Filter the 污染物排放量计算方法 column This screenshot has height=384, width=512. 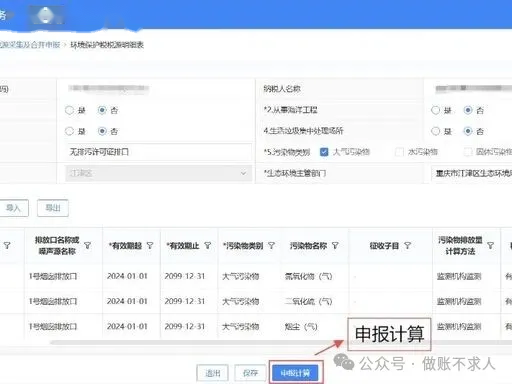click(x=490, y=246)
